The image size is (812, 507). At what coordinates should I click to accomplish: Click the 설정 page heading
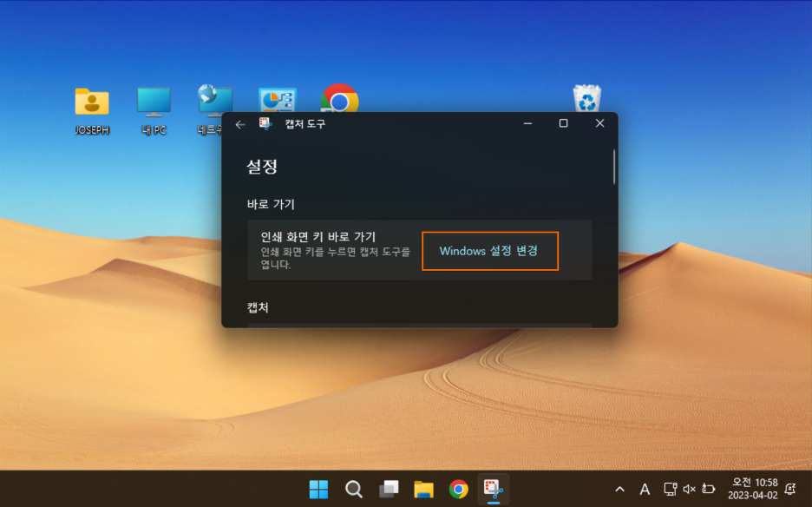(x=262, y=167)
